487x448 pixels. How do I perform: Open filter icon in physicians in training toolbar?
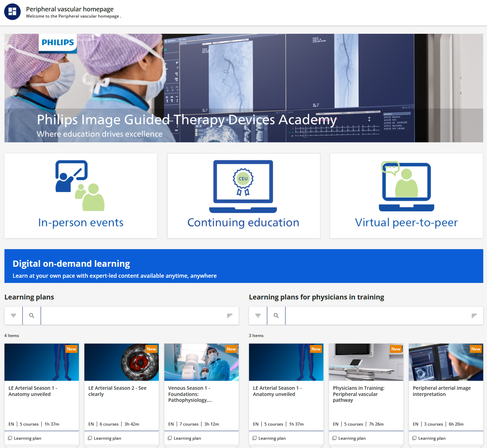(x=258, y=316)
